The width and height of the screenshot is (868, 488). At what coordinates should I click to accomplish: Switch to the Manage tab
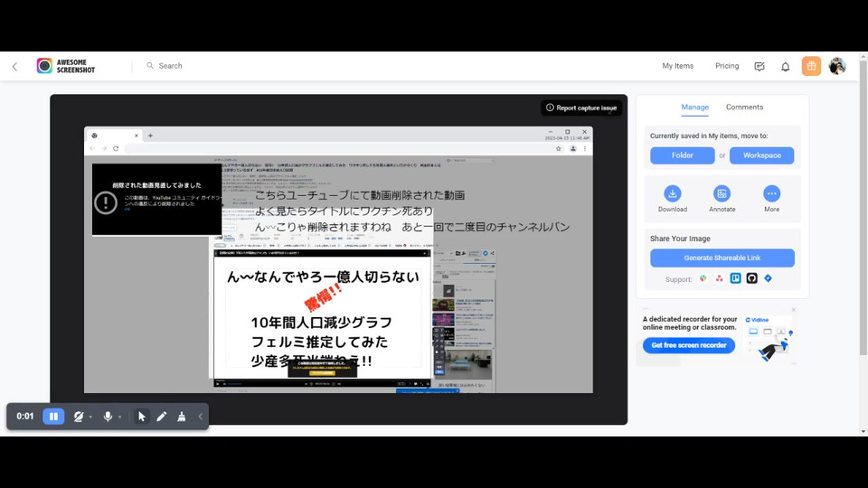click(694, 108)
